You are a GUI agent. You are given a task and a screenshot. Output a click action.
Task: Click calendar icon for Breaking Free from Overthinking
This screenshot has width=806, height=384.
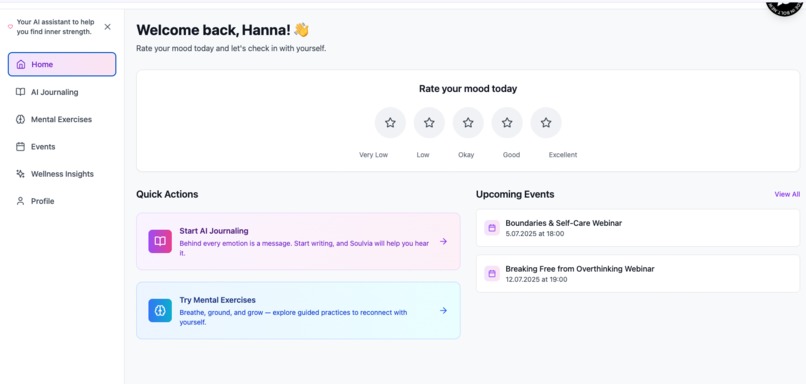[492, 273]
